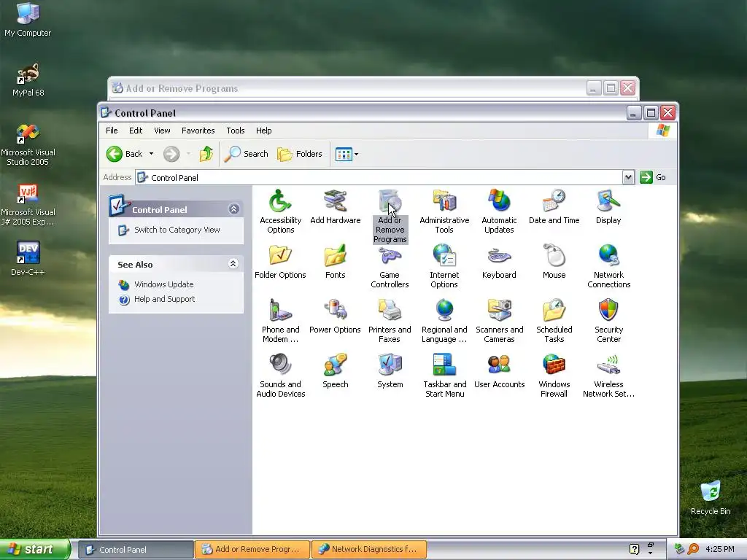747x560 pixels.
Task: Open the View menu
Action: tap(162, 131)
